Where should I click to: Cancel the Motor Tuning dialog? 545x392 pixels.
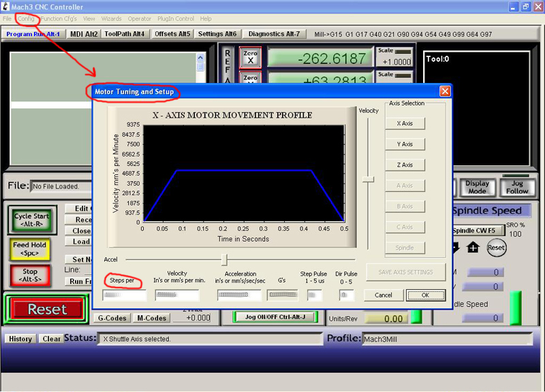coord(384,295)
